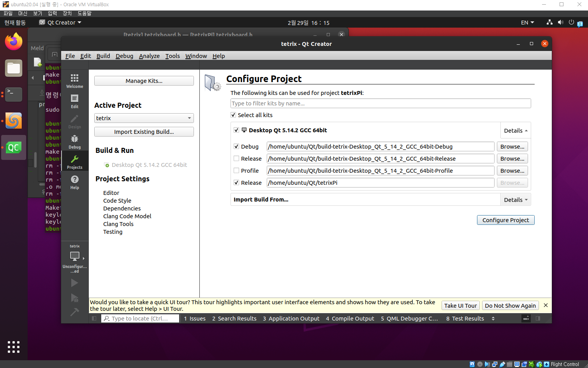Image resolution: width=588 pixels, height=368 pixels.
Task: Open the Active Project tetrix dropdown
Action: tap(144, 118)
